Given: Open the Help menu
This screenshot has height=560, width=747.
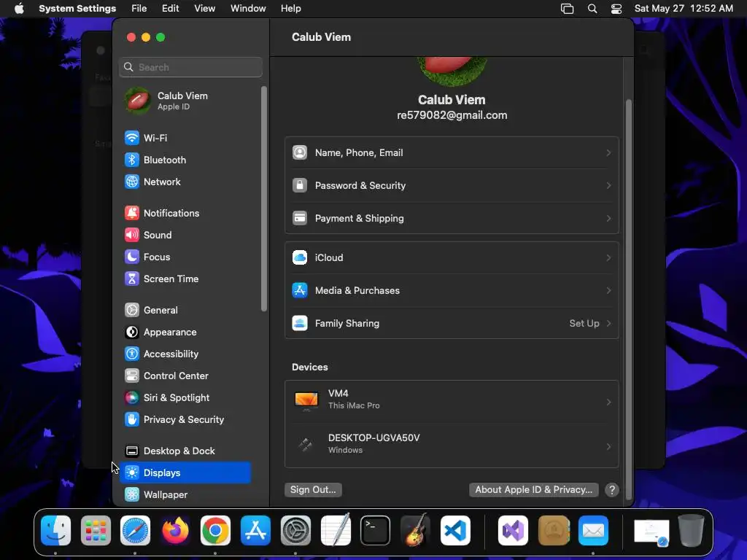Looking at the screenshot, I should [x=290, y=9].
